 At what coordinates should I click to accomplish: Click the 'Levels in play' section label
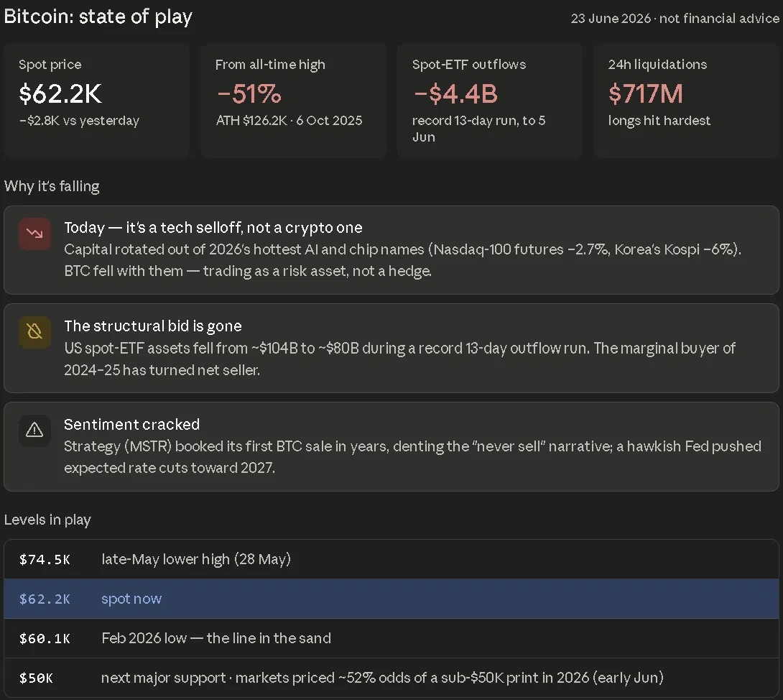pyautogui.click(x=47, y=520)
